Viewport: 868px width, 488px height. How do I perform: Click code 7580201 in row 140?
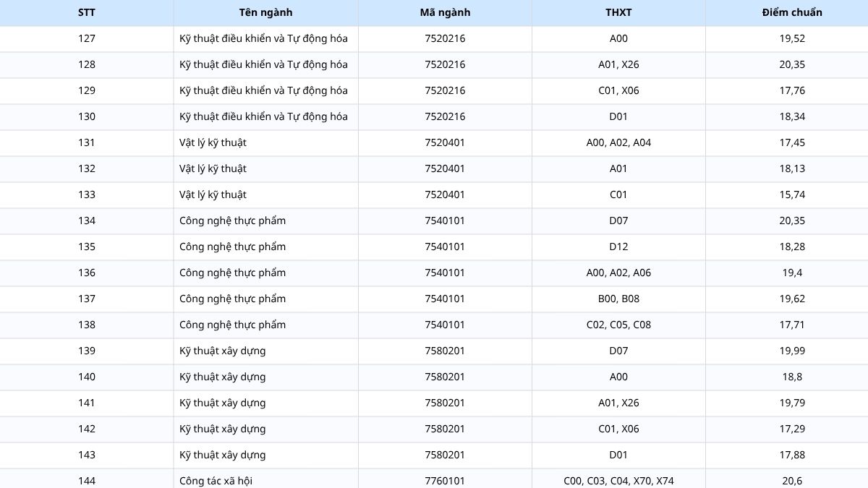[x=445, y=377]
